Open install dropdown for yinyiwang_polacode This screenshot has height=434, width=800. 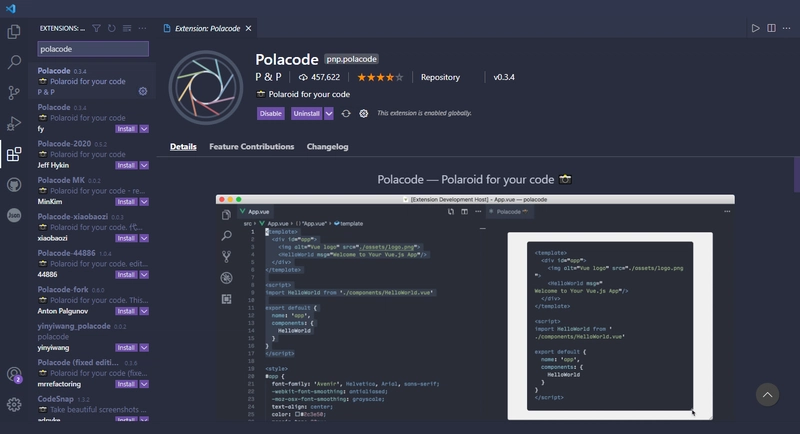tap(144, 348)
